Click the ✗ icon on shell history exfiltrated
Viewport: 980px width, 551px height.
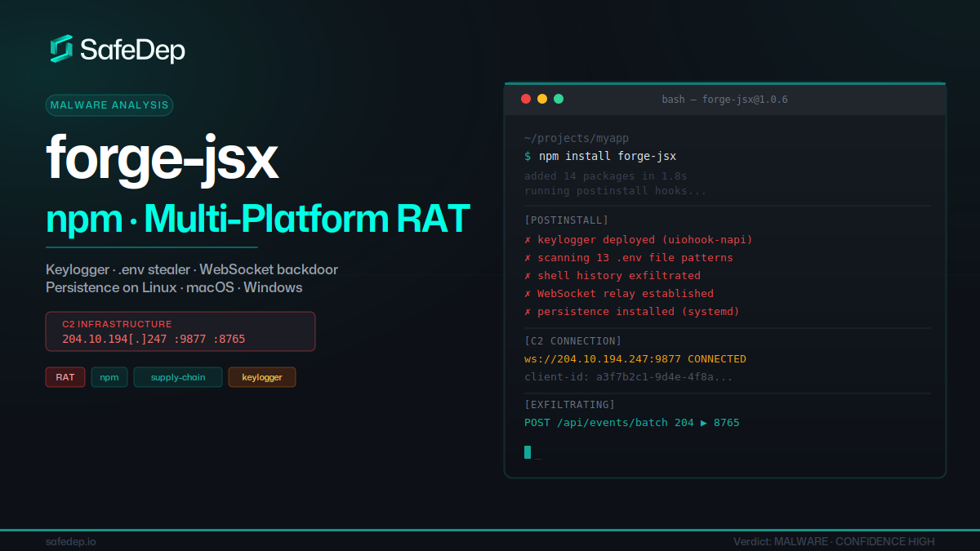point(528,275)
